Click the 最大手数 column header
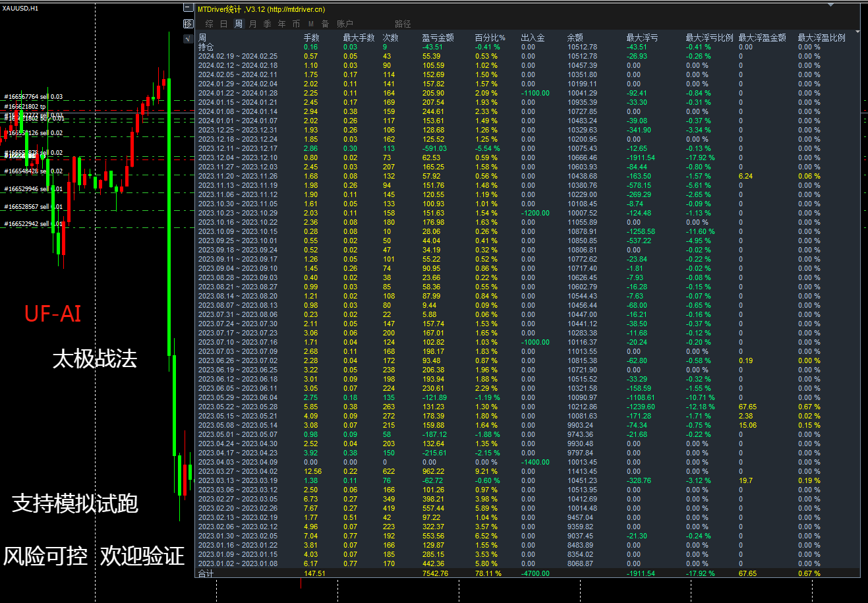The width and height of the screenshot is (868, 603). tap(359, 38)
